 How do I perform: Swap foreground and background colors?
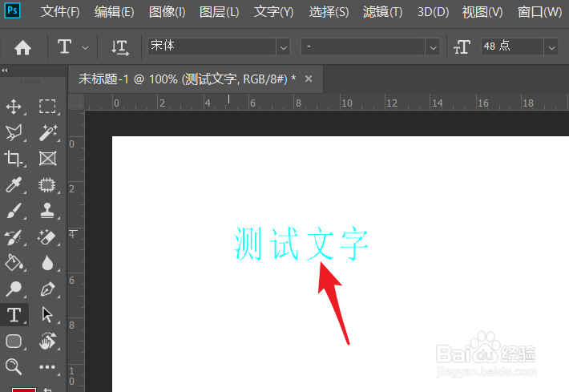tap(47, 390)
